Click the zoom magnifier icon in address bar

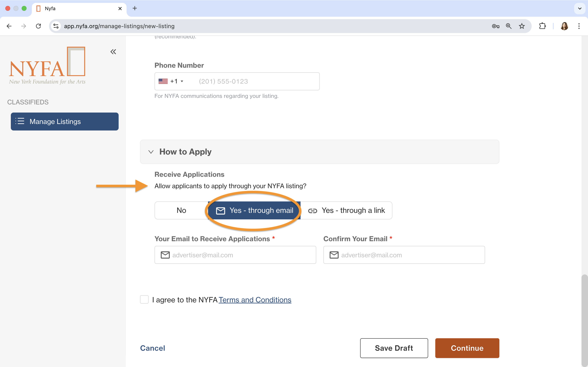tap(509, 26)
